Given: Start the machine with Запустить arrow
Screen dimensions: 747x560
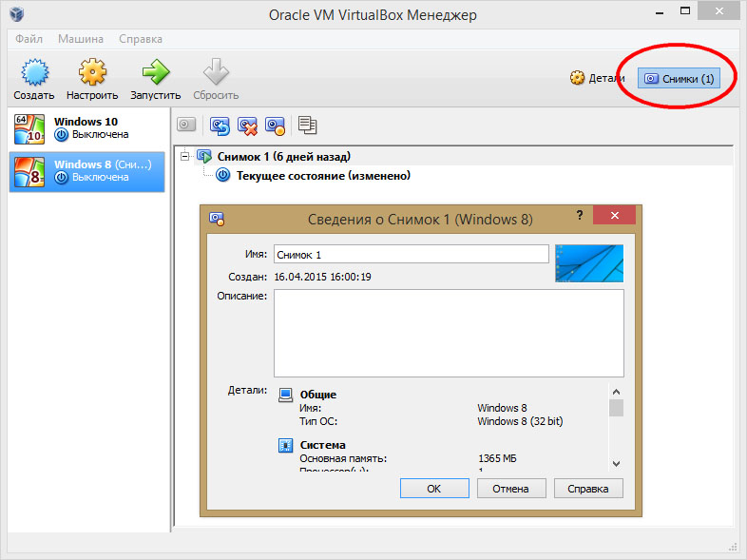Looking at the screenshot, I should [156, 72].
